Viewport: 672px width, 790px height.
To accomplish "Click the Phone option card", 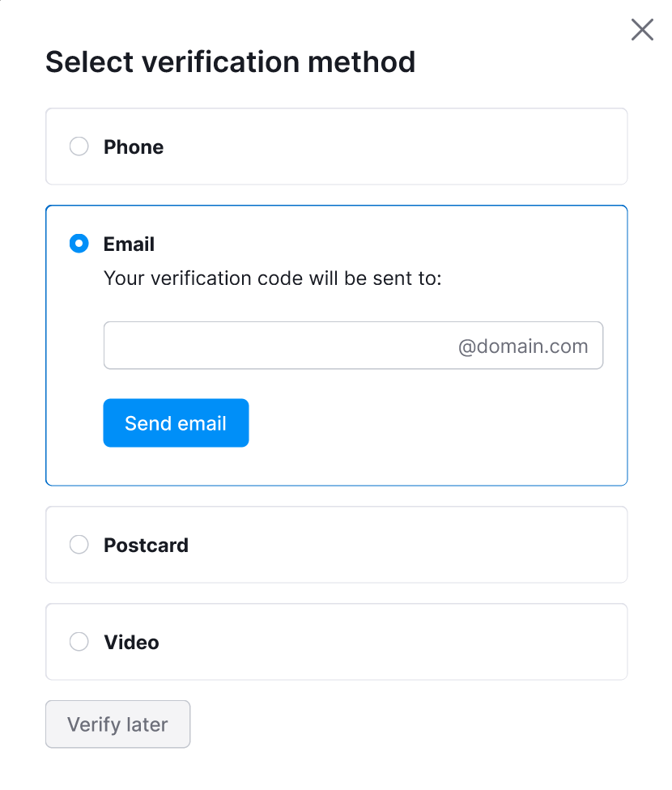I will (x=336, y=147).
